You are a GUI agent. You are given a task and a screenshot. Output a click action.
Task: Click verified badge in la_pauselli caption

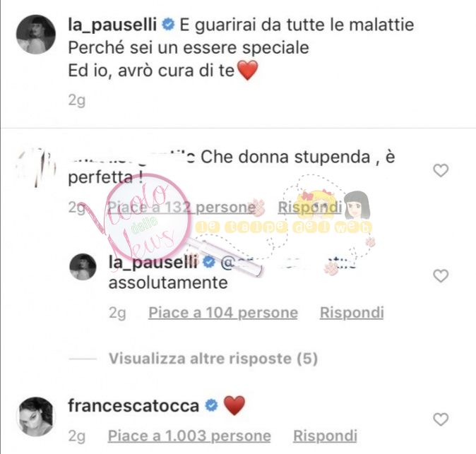coord(168,25)
